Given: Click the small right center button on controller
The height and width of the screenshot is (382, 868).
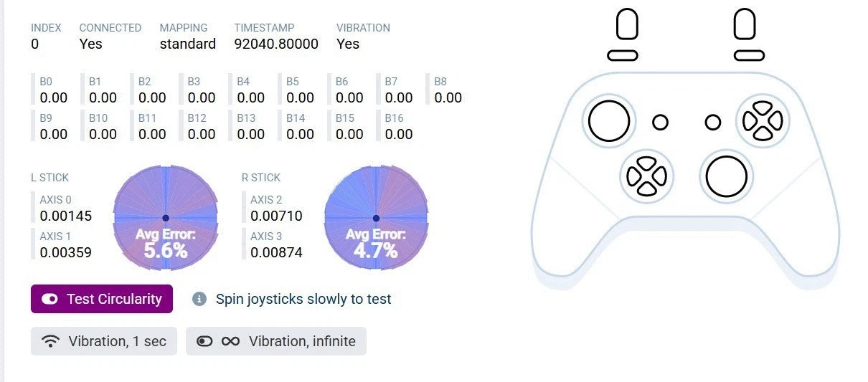Looking at the screenshot, I should (712, 123).
